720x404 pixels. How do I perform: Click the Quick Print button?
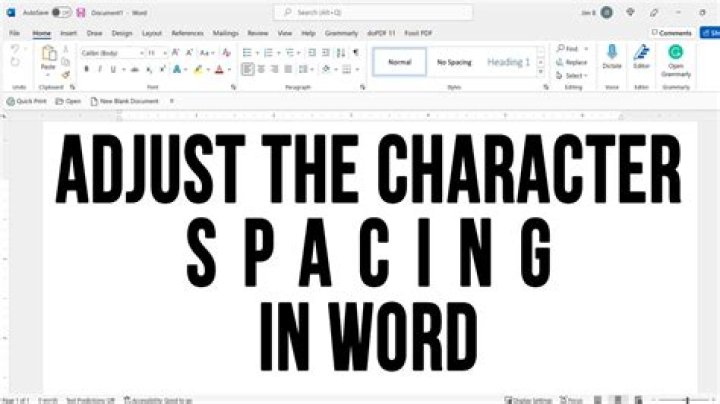(x=27, y=101)
